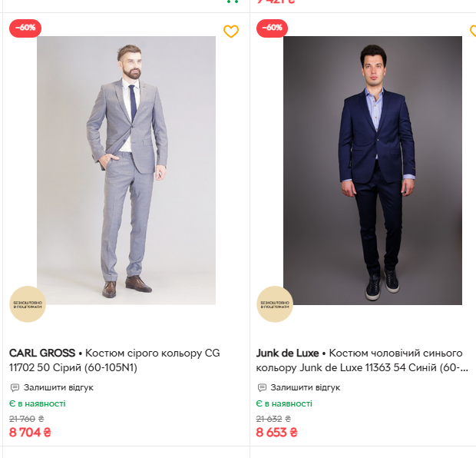
Task: Click the 8 704 ₴ sale price
Action: click(30, 433)
